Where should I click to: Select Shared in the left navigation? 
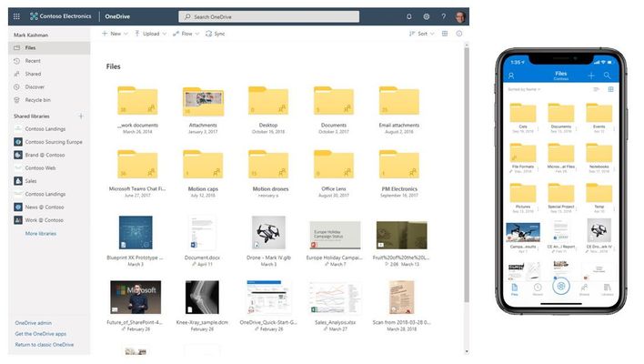click(x=49, y=74)
